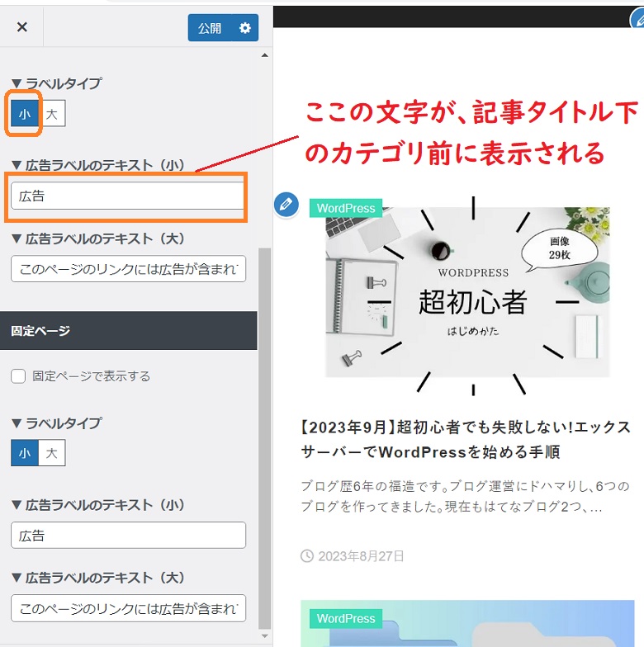Click the 公開 publish button
The image size is (644, 647).
210,28
